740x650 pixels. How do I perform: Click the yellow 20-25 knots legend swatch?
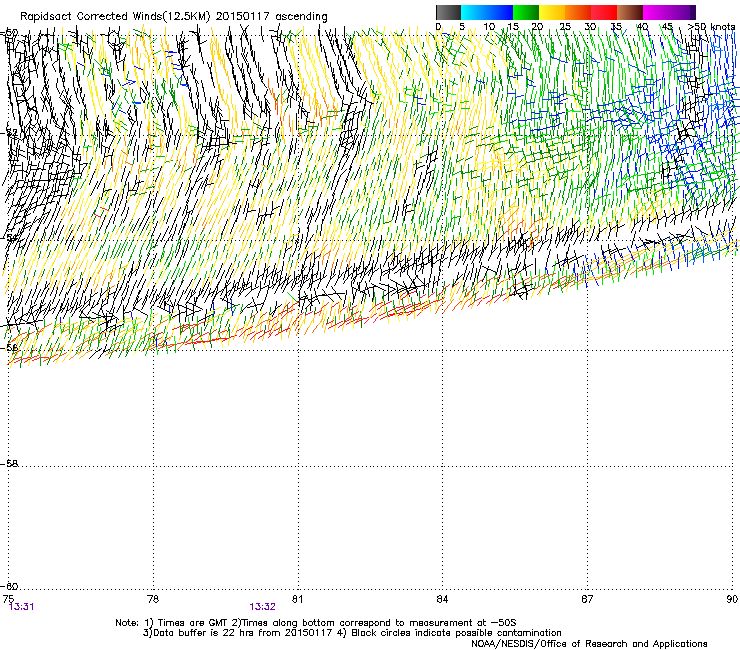point(552,12)
